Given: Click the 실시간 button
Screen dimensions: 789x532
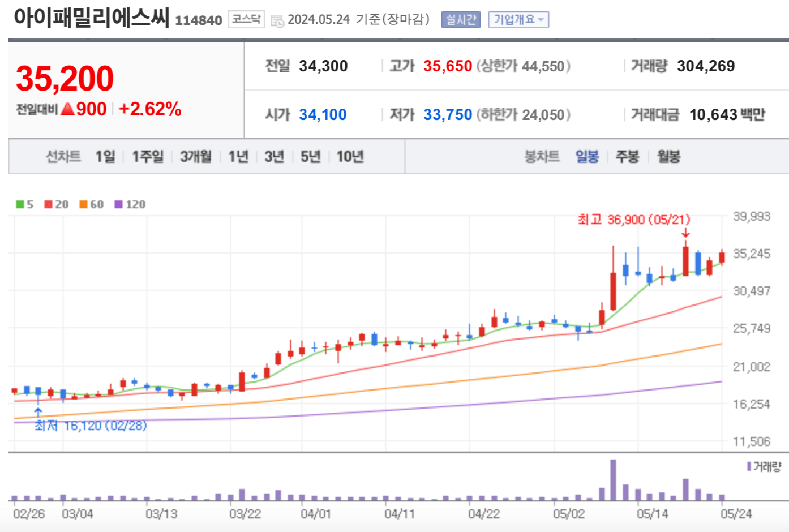Looking at the screenshot, I should click(461, 20).
